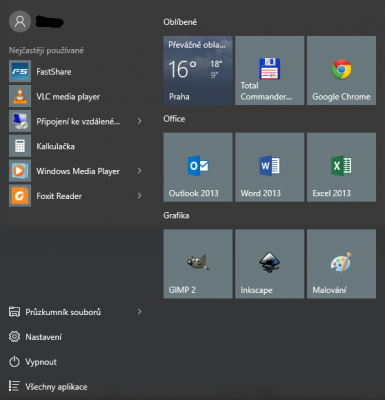Open the Praha weather tile
This screenshot has width=385, height=400.
click(198, 71)
